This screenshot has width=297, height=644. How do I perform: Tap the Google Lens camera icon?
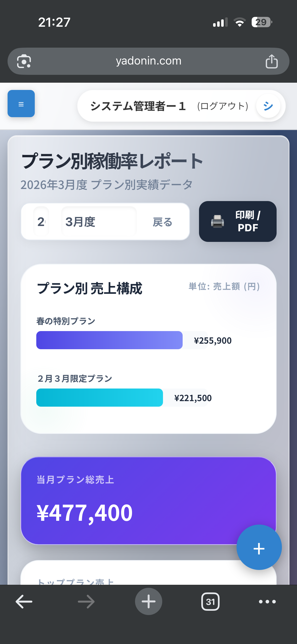click(x=24, y=61)
